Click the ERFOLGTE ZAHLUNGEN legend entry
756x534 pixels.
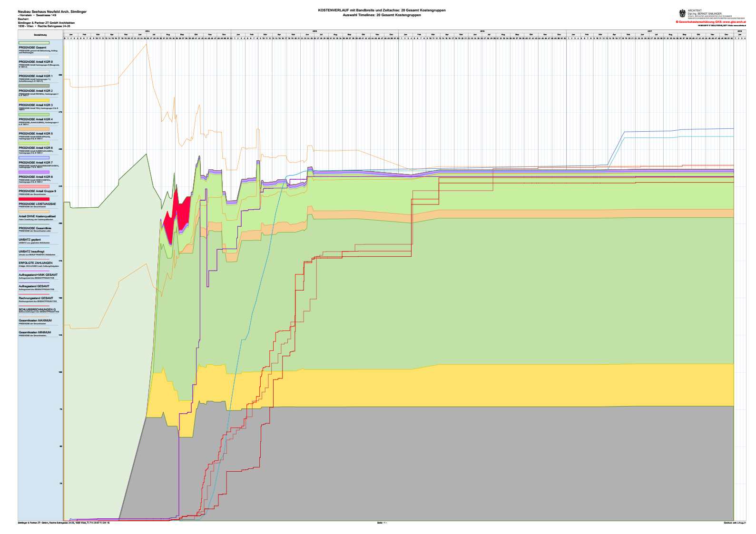(x=35, y=263)
